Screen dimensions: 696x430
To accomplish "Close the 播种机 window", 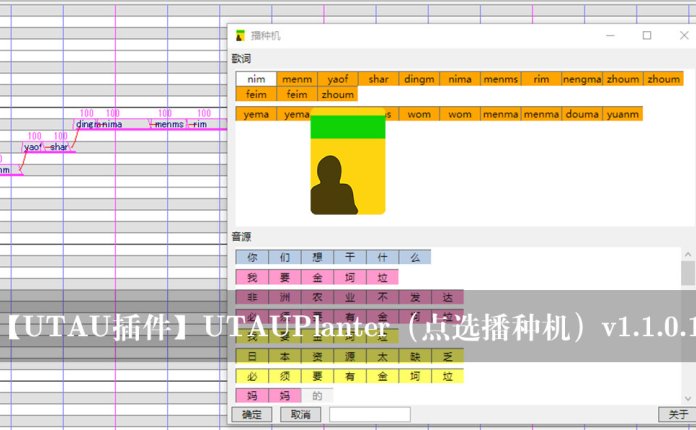I will [684, 36].
